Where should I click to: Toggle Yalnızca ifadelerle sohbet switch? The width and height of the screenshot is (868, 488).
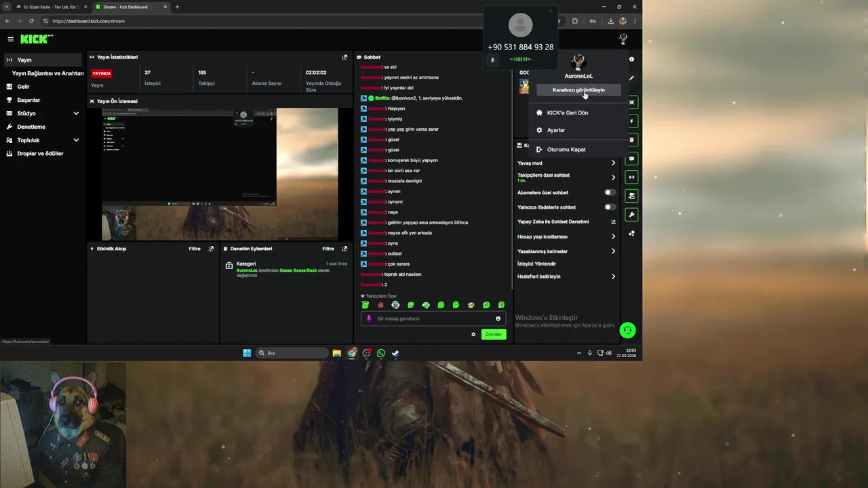tap(610, 207)
